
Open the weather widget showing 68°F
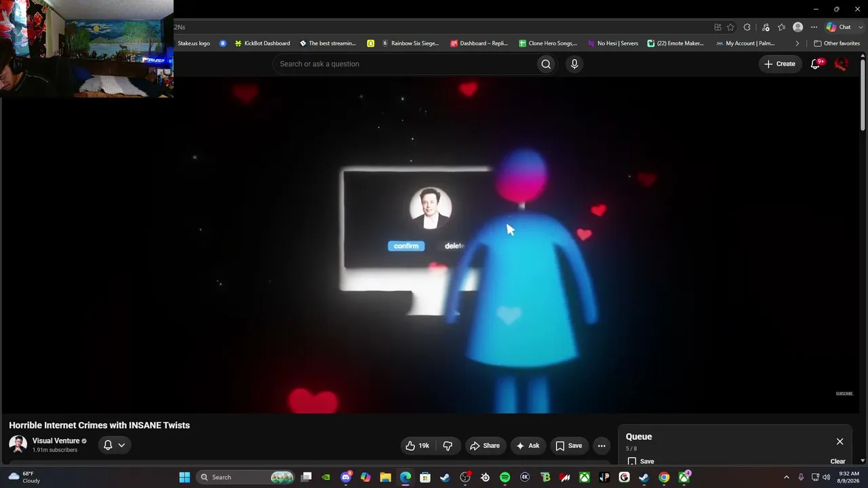(x=24, y=477)
